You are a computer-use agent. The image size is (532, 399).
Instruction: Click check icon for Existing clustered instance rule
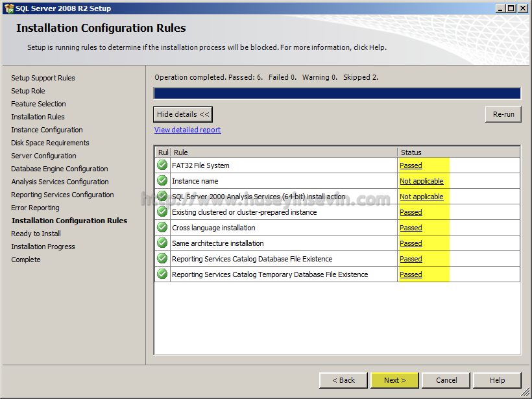tap(162, 212)
